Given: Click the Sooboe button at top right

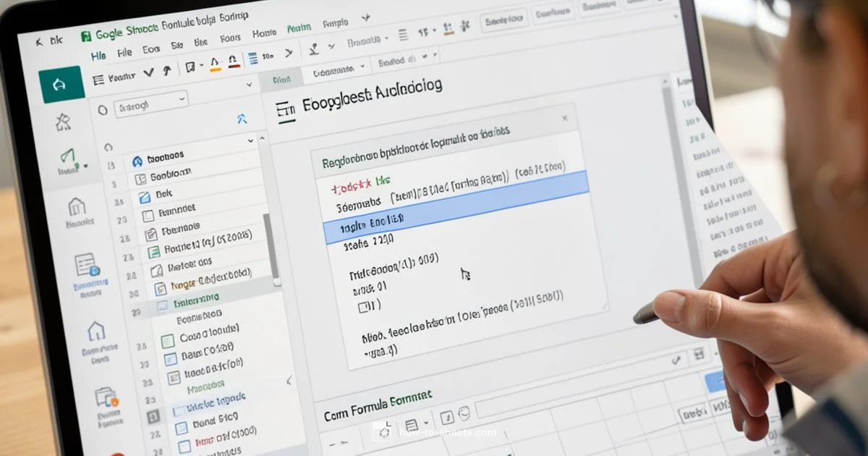Looking at the screenshot, I should 503,22.
